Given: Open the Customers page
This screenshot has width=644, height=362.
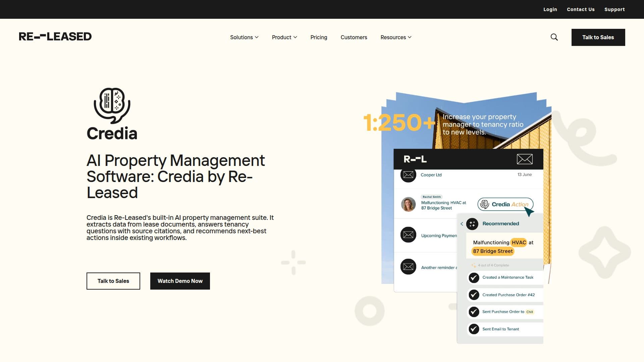Looking at the screenshot, I should pyautogui.click(x=354, y=37).
